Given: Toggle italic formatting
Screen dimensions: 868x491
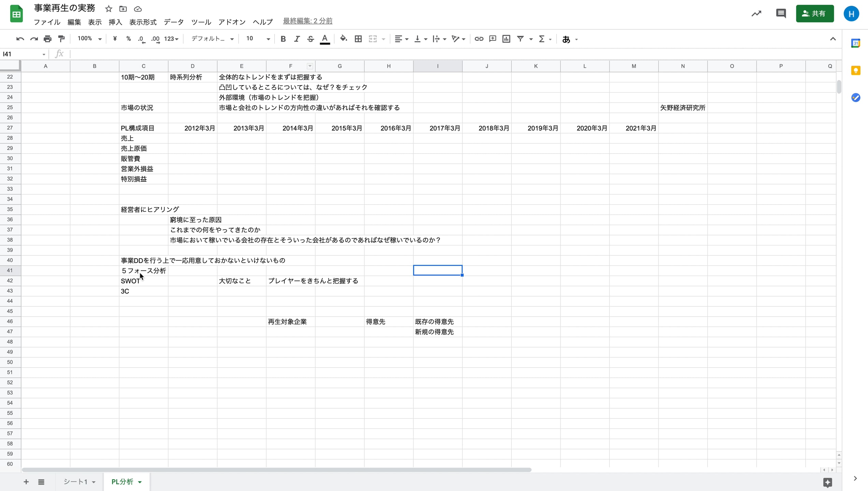Looking at the screenshot, I should click(x=296, y=39).
